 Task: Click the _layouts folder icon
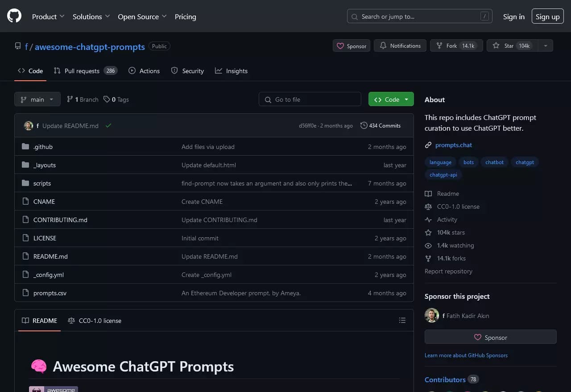tap(25, 165)
